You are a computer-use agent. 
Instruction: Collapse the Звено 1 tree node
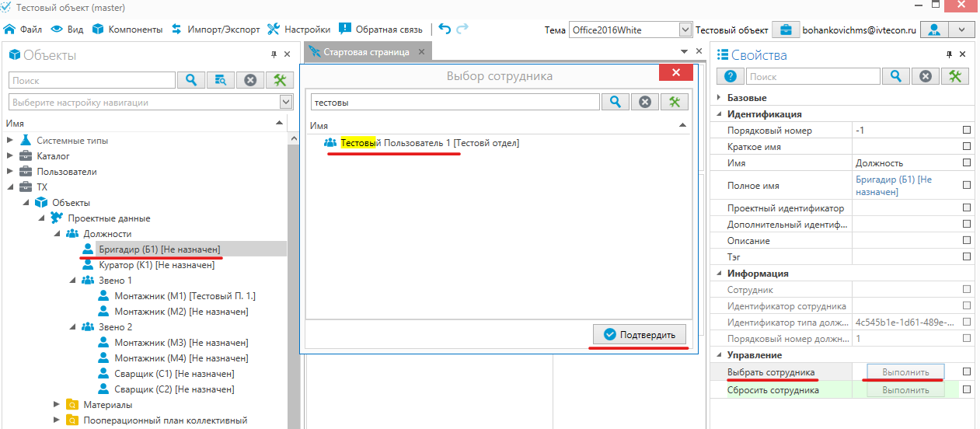click(73, 281)
